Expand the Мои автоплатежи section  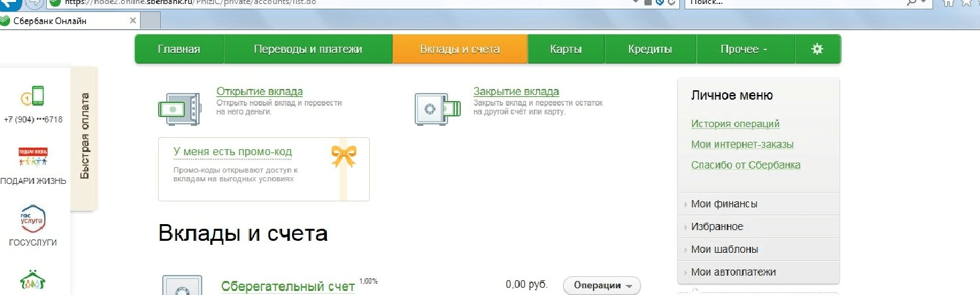[x=758, y=272]
